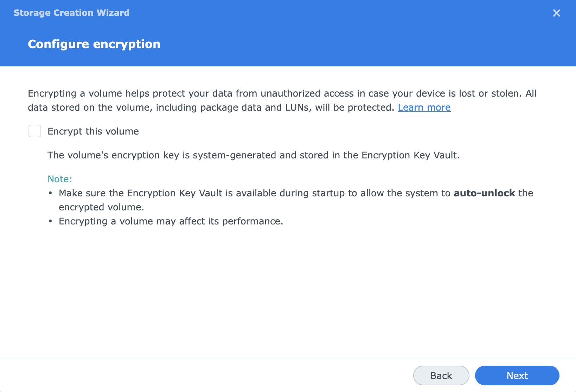
Task: Check the option to encrypt this volume
Action: click(35, 131)
